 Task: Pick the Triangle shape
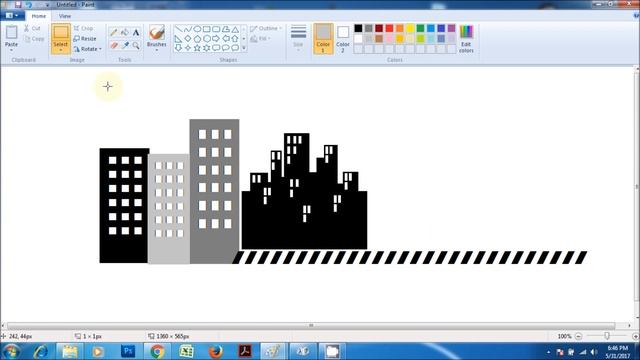235,29
